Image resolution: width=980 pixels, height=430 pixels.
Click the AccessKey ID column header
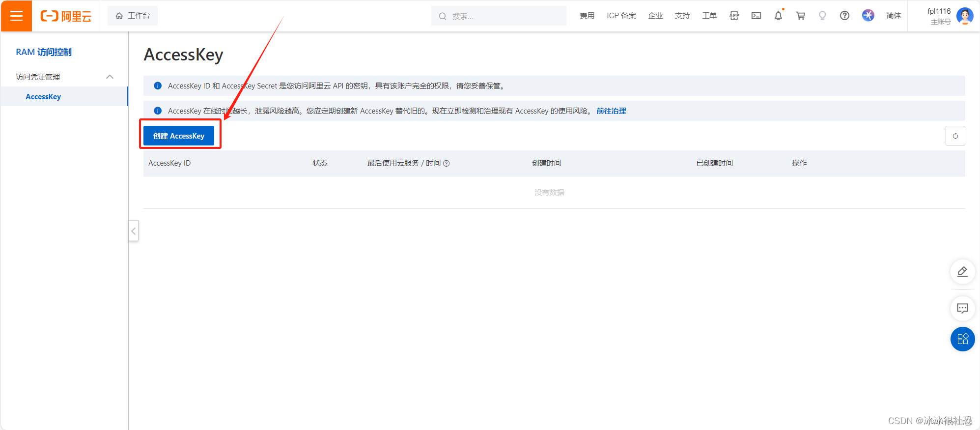(x=169, y=163)
